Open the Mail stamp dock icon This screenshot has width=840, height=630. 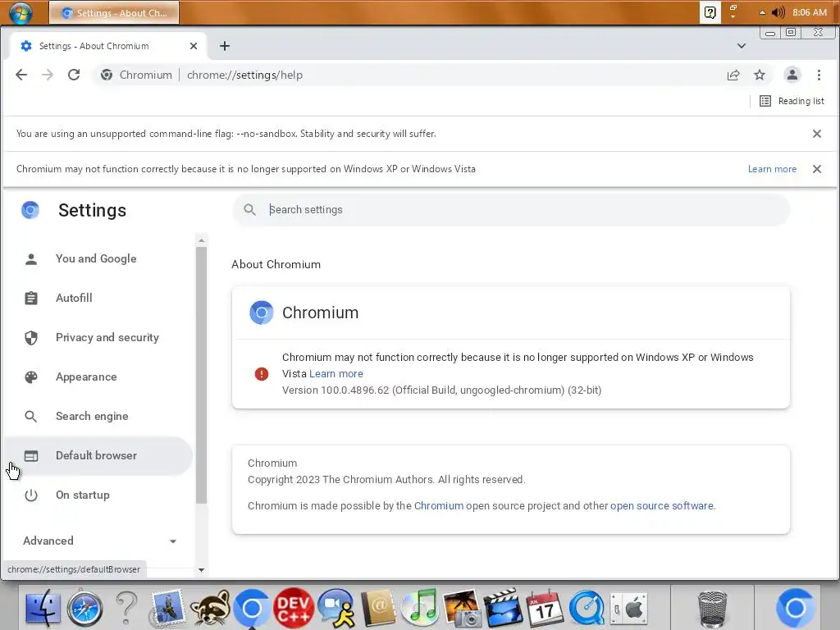(167, 608)
